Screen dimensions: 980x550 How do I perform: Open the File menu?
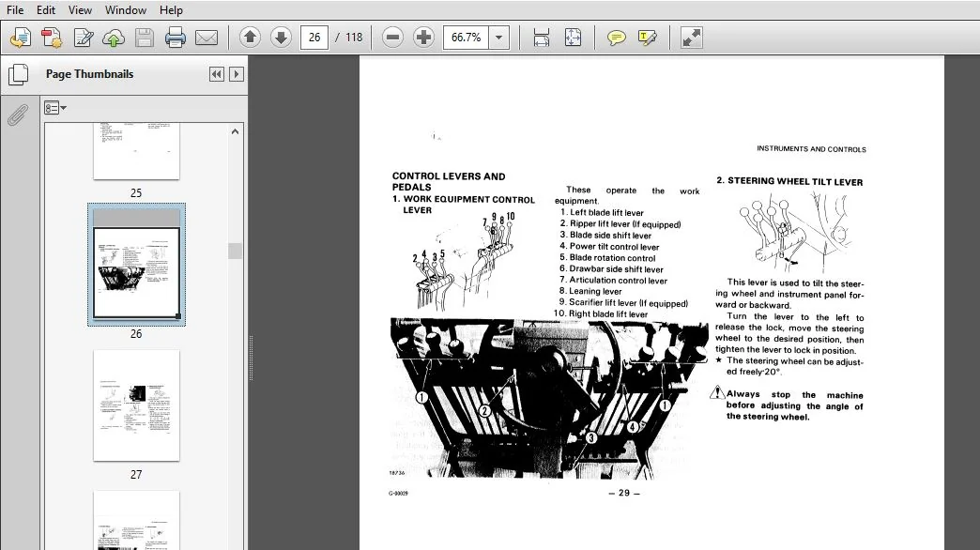coord(15,10)
